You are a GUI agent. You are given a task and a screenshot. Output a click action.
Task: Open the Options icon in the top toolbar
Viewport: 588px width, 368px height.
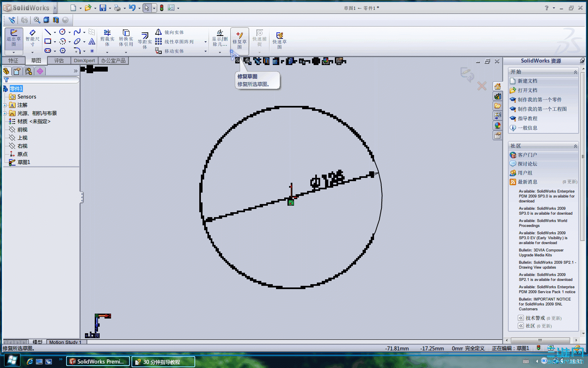(x=171, y=8)
